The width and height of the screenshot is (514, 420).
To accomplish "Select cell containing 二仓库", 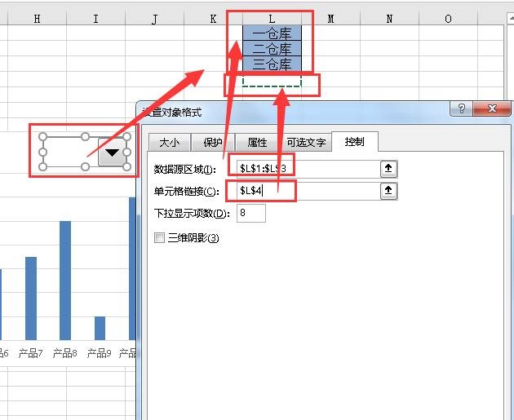I will pos(272,48).
